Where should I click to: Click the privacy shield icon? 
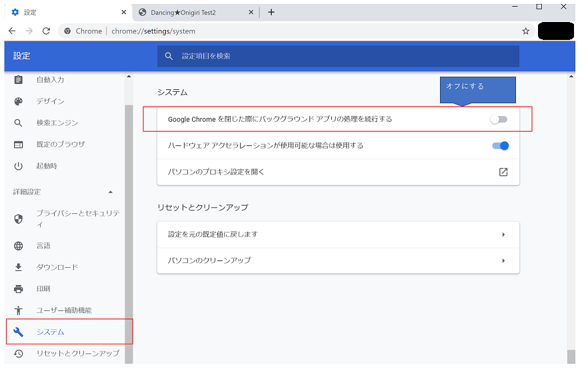point(19,218)
